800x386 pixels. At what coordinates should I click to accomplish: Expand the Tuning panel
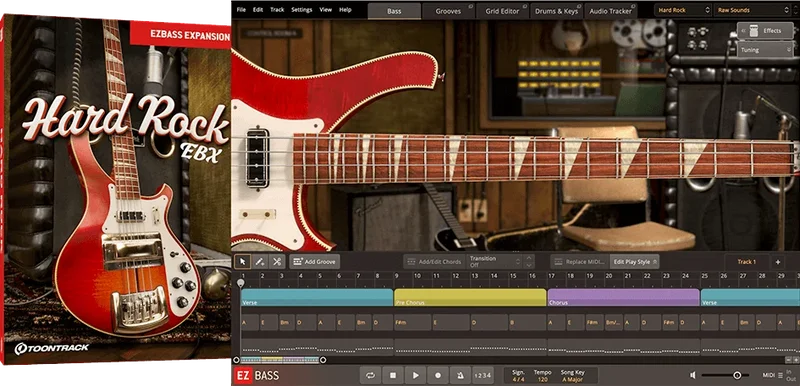click(764, 50)
